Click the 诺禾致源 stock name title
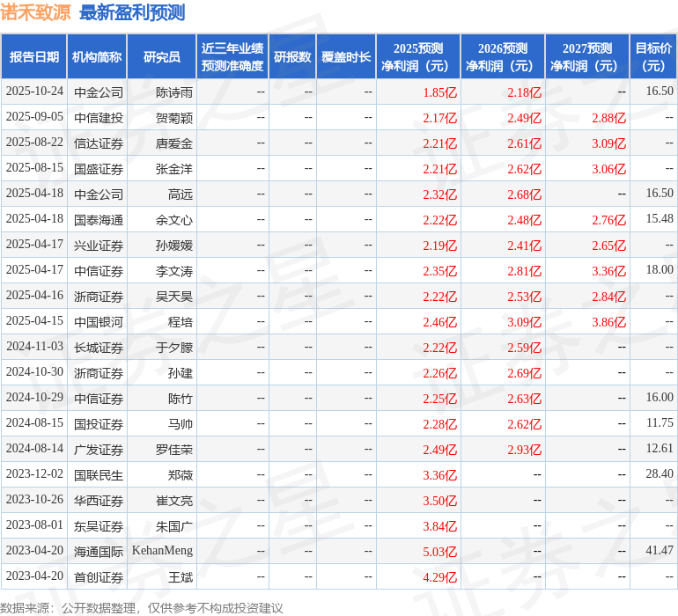The height and width of the screenshot is (616, 678). [x=35, y=12]
